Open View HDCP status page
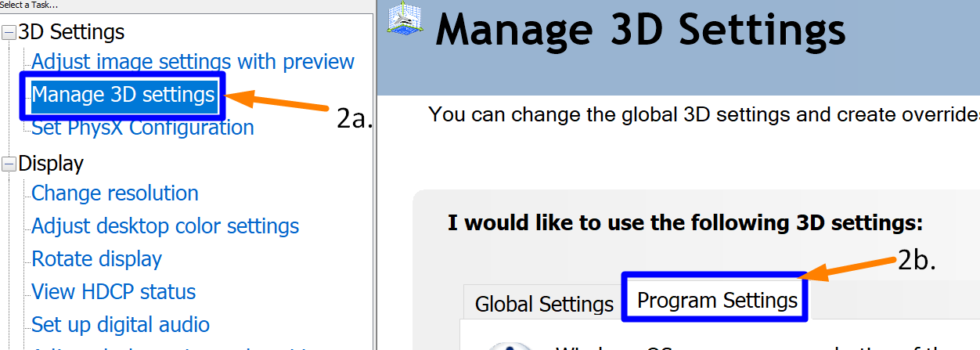The height and width of the screenshot is (350, 980). click(113, 291)
